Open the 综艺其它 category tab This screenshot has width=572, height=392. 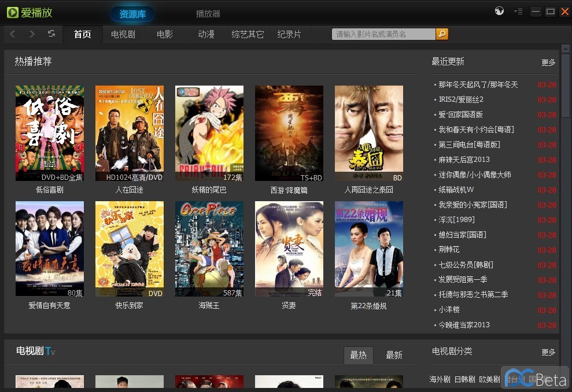[x=248, y=34]
